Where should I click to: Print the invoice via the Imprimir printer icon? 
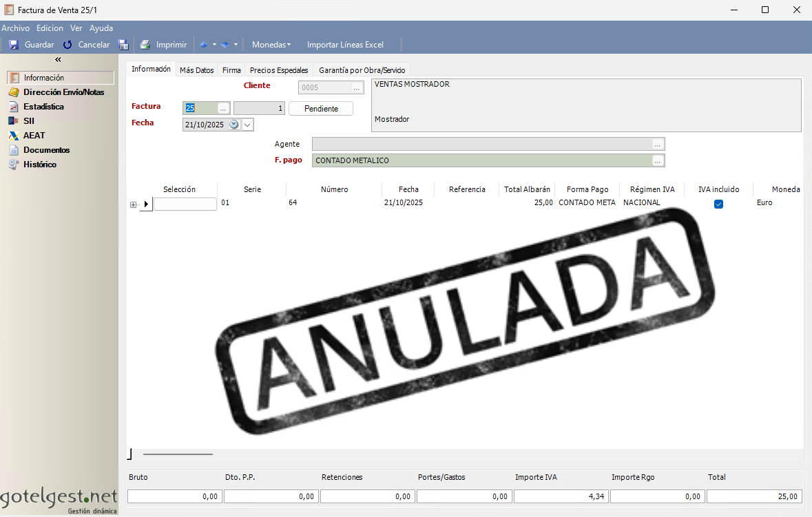pos(144,44)
